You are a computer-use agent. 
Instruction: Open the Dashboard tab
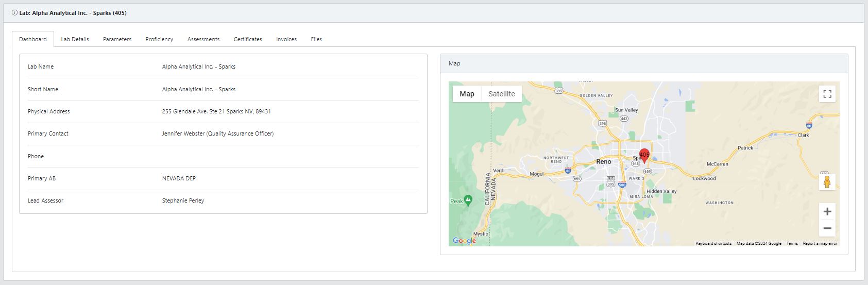(x=33, y=39)
